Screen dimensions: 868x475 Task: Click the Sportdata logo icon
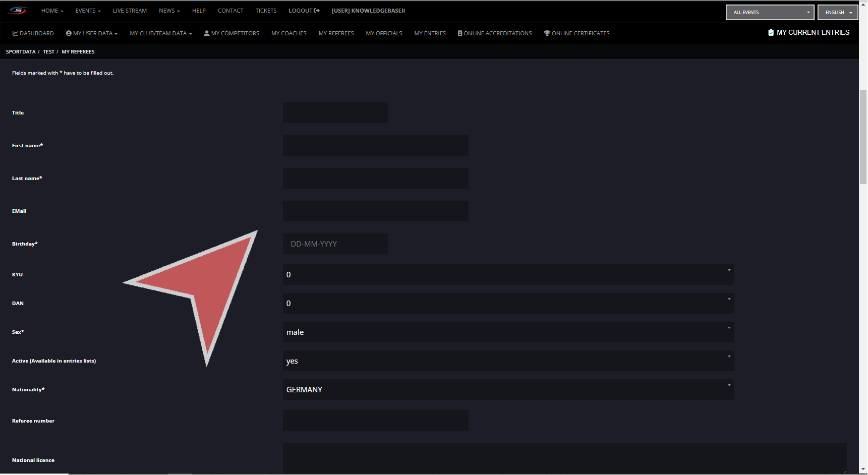tap(18, 11)
